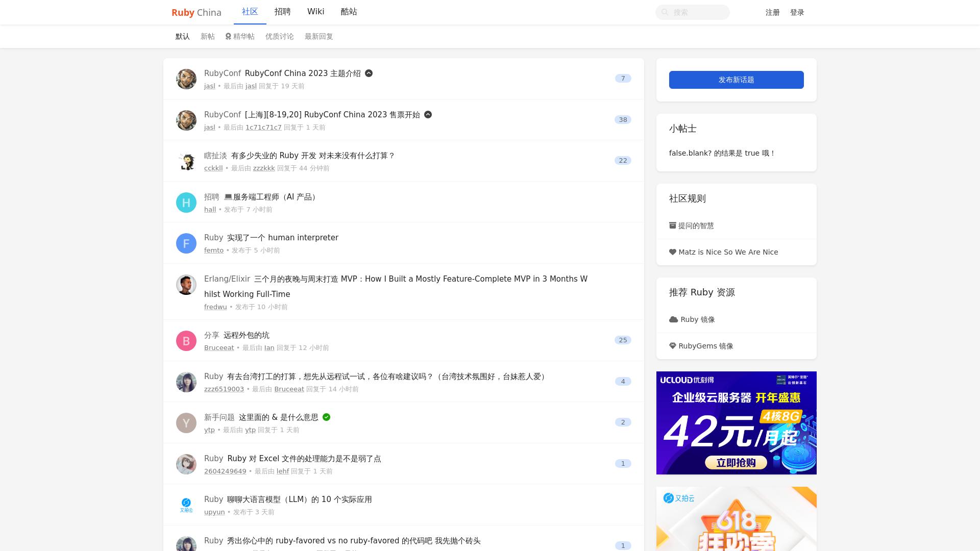Screen dimensions: 980x551
Task: Click the gem icon beside RubyGems 镜像
Action: [x=673, y=346]
